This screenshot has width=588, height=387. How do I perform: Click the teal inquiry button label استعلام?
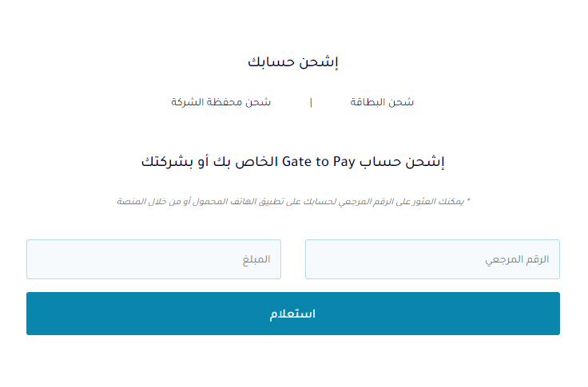click(x=293, y=314)
